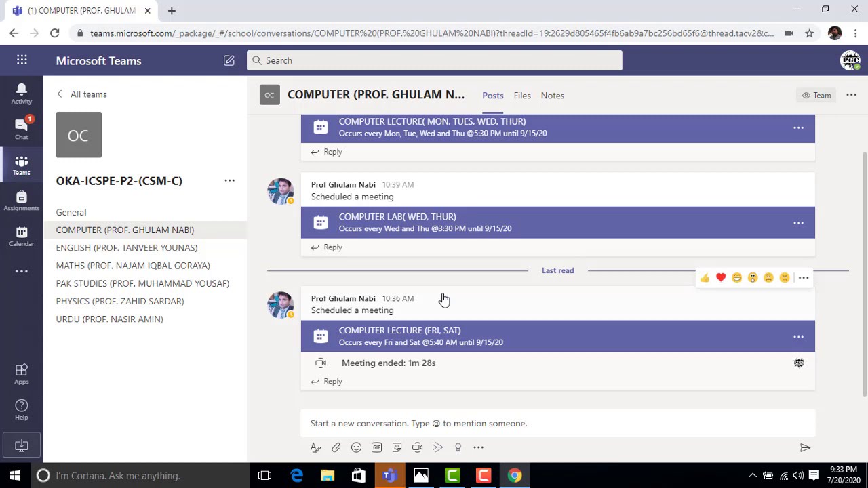React with the laughing emoji

[x=736, y=278]
